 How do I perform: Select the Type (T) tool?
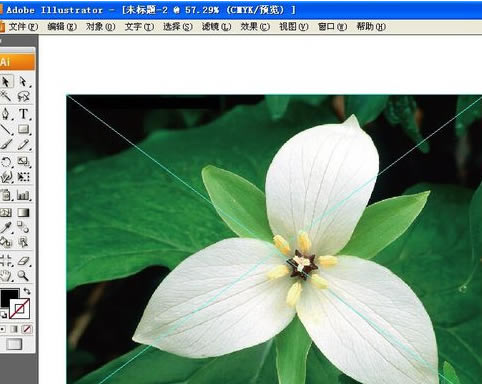pos(23,114)
